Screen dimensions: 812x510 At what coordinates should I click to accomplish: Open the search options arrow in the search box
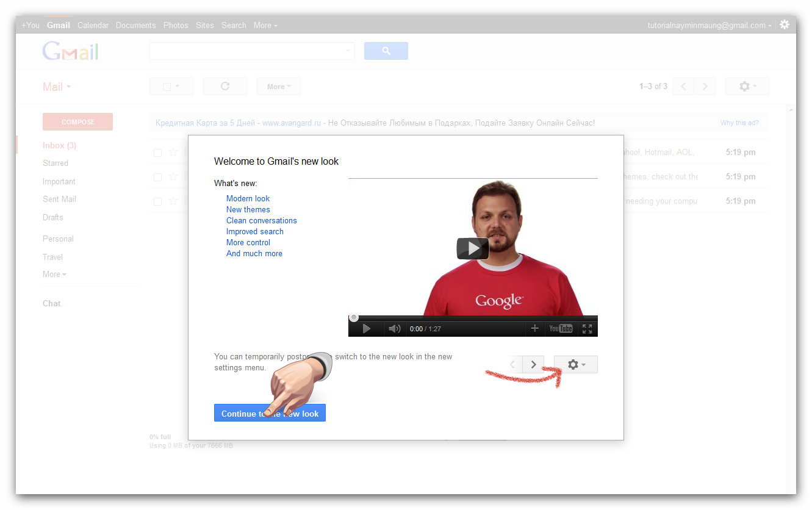tap(348, 51)
